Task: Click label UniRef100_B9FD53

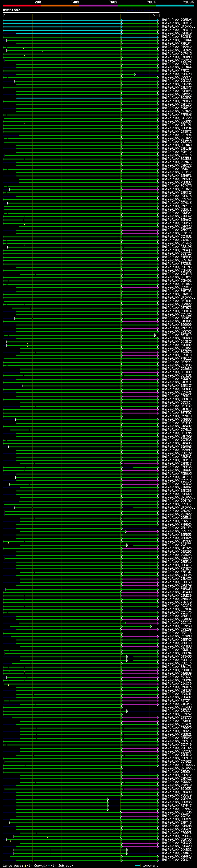Action: point(176,535)
